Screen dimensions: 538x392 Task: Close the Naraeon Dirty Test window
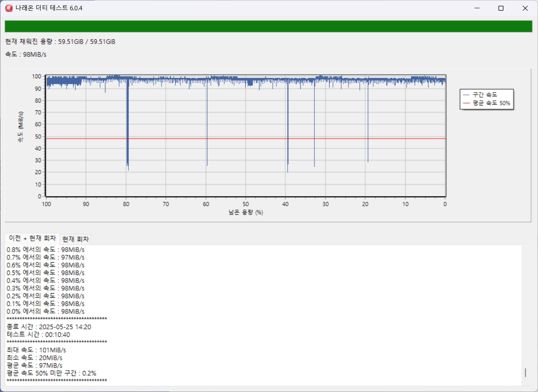coord(525,8)
